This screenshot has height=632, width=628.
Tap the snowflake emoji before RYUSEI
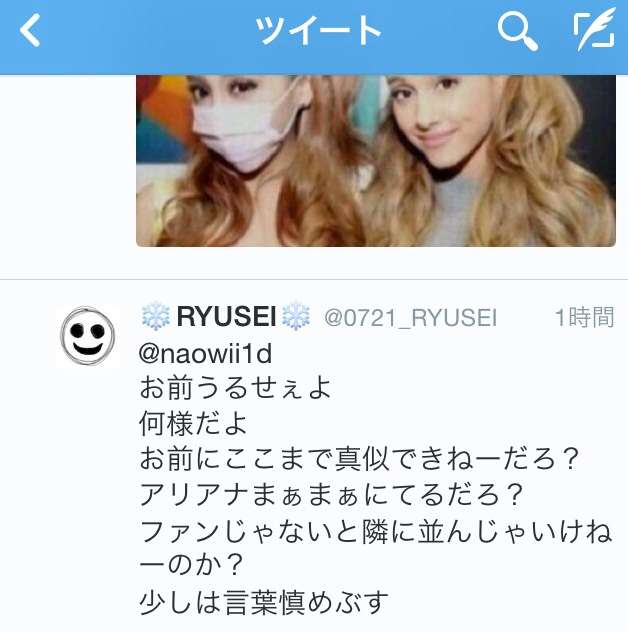156,316
